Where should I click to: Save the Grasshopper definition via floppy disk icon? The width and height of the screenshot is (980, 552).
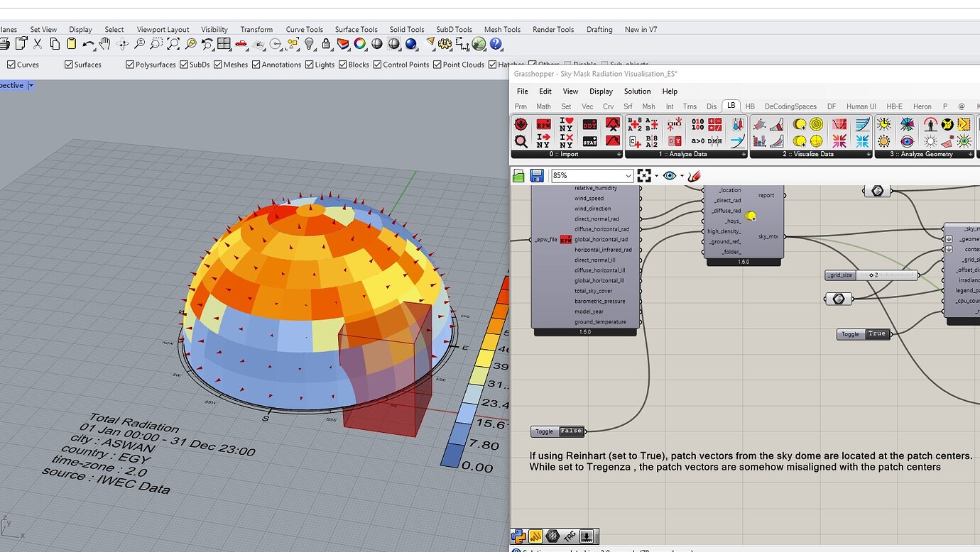[x=537, y=175]
